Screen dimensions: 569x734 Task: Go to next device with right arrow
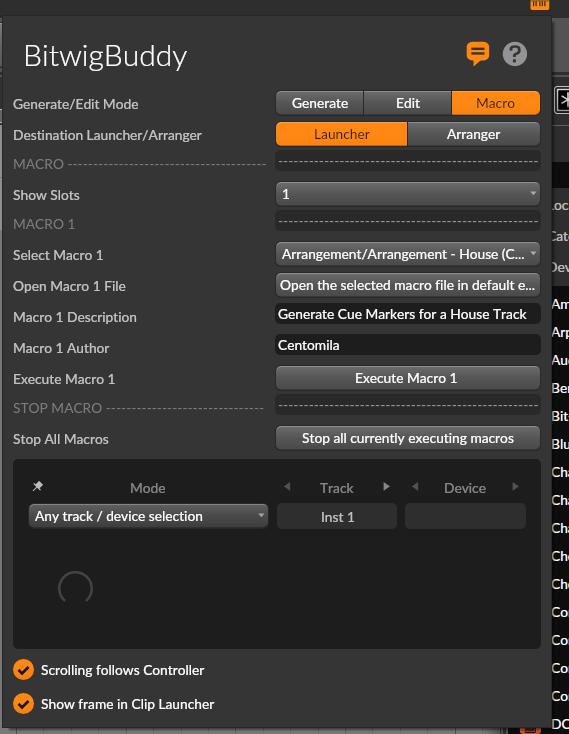point(515,486)
